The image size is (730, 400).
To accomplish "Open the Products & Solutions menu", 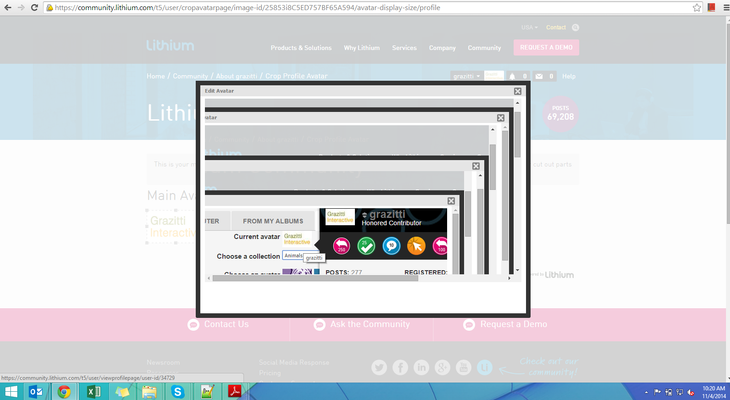I will 301,48.
